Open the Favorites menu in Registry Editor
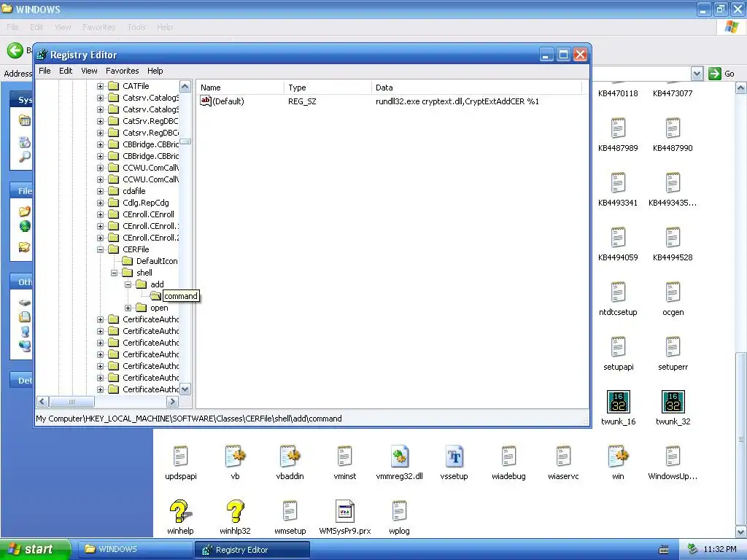This screenshot has height=560, width=747. pos(122,71)
